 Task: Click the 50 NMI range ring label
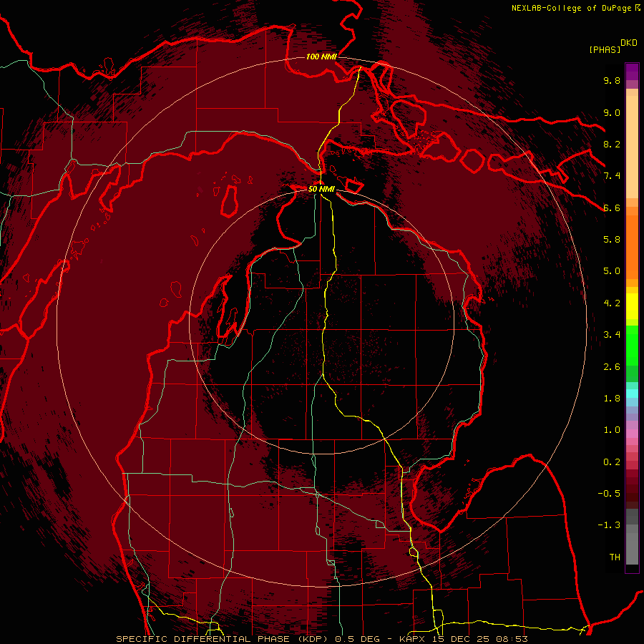[x=321, y=189]
